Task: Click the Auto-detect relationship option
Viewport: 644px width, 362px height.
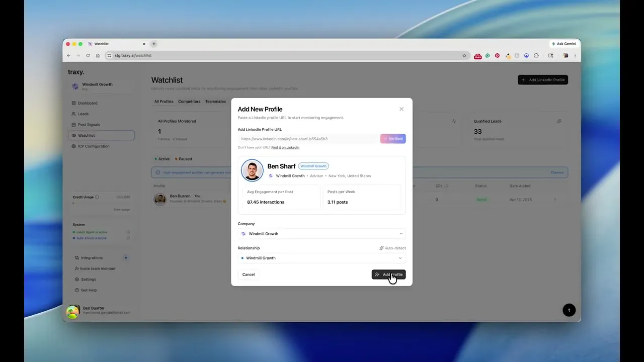Action: (x=392, y=248)
